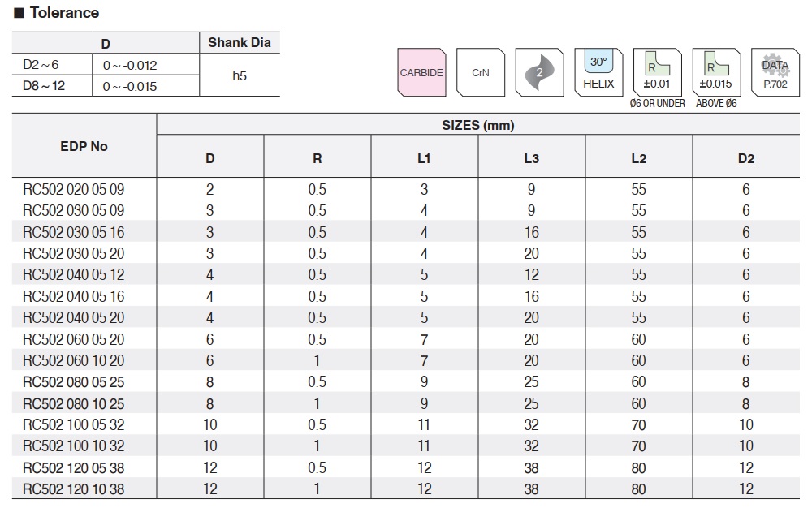Select EDP number RC502 020 05 09
Viewport: 812px width, 508px height.
coord(74,189)
